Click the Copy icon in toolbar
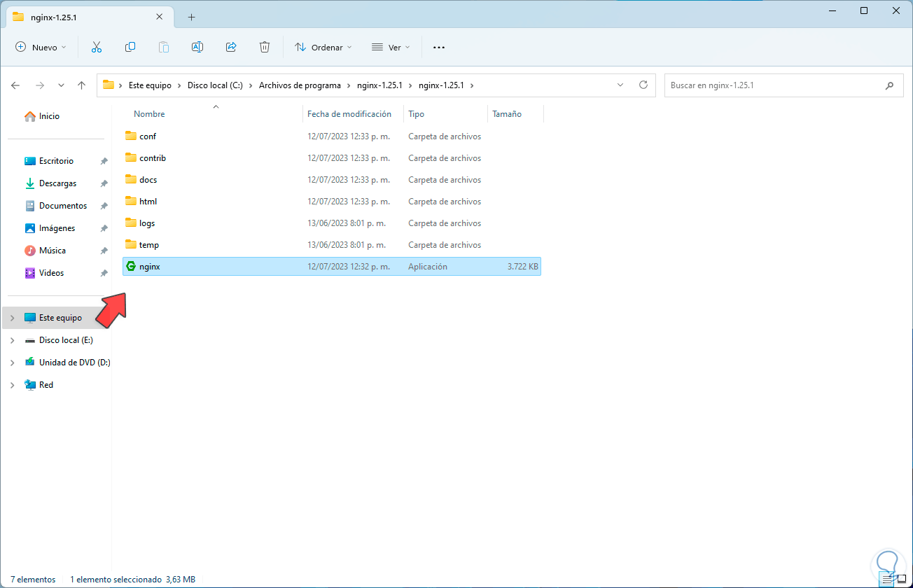The width and height of the screenshot is (913, 588). click(130, 48)
